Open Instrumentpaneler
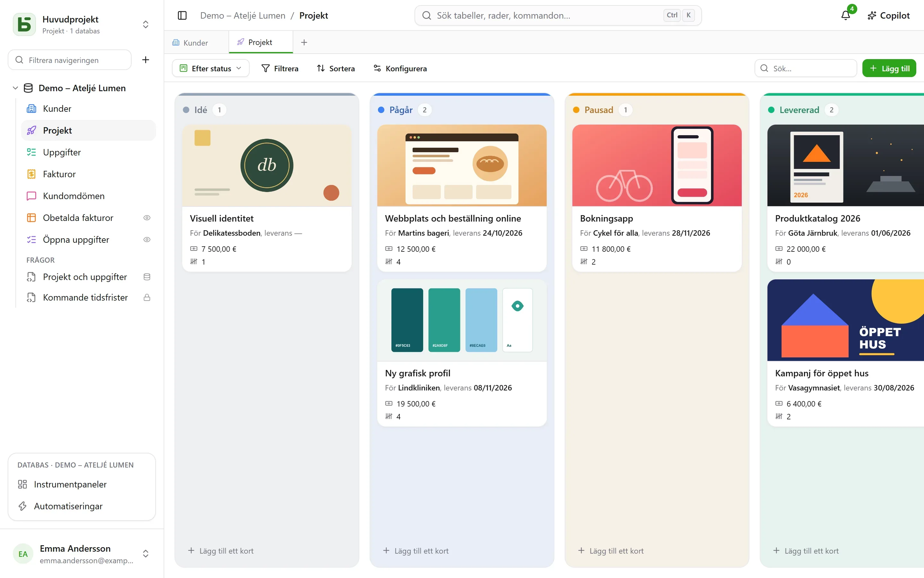 click(82, 484)
